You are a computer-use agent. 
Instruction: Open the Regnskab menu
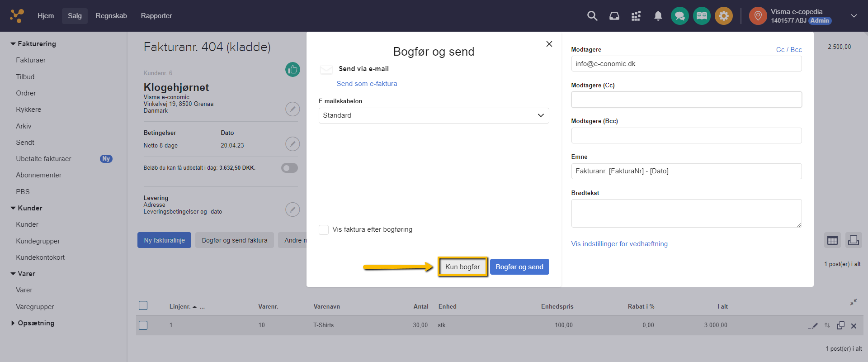click(x=111, y=16)
